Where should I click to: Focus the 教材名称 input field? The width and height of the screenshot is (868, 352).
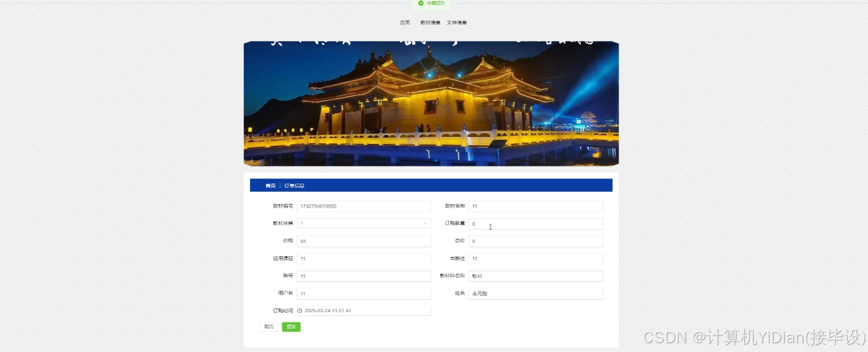[536, 206]
